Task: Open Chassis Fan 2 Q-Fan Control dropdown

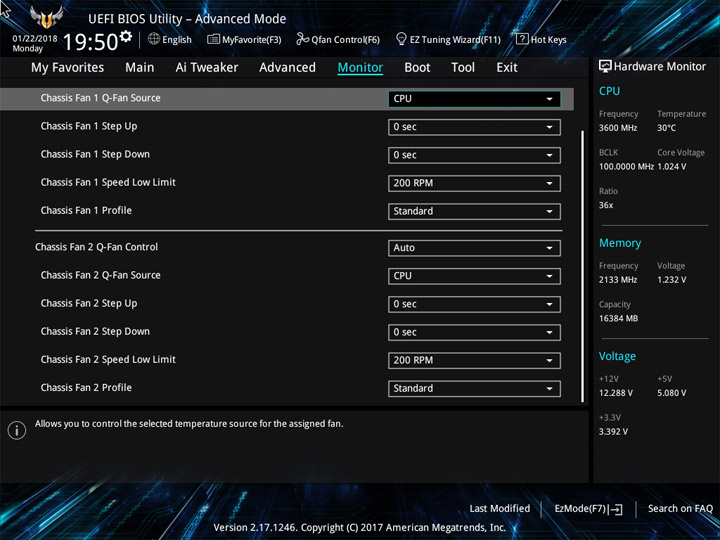Action: (x=474, y=248)
